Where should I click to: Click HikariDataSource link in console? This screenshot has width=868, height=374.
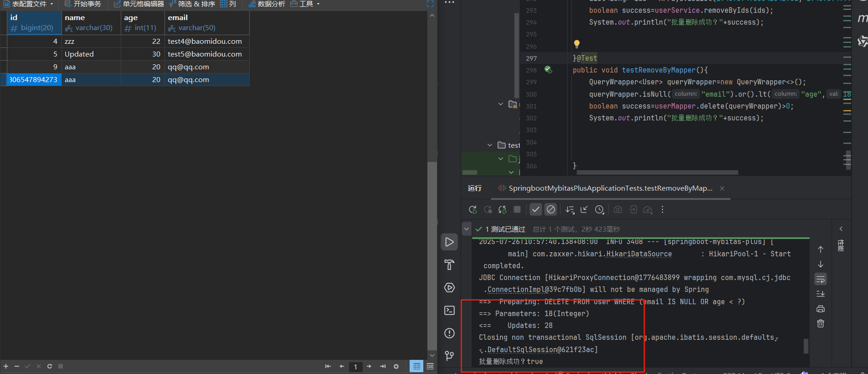coord(639,254)
